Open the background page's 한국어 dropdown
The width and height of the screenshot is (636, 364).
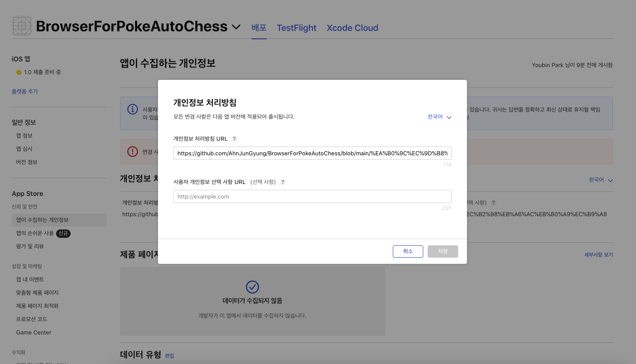tap(601, 180)
